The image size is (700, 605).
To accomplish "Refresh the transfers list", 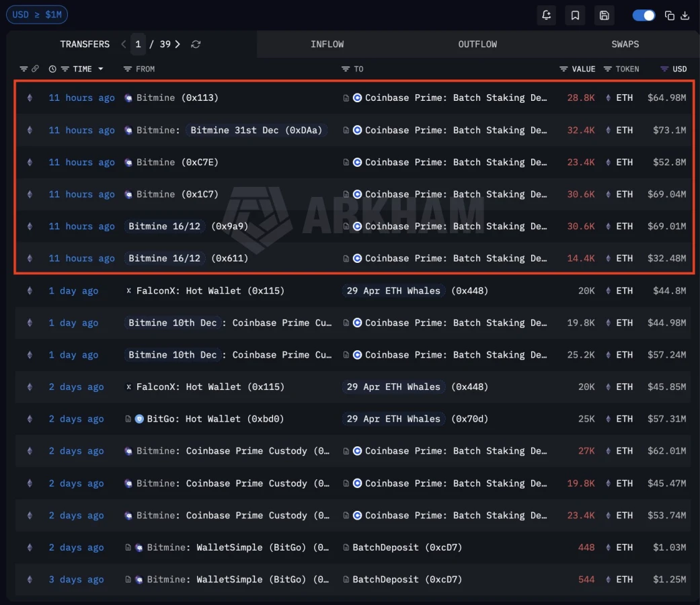I will pos(196,44).
